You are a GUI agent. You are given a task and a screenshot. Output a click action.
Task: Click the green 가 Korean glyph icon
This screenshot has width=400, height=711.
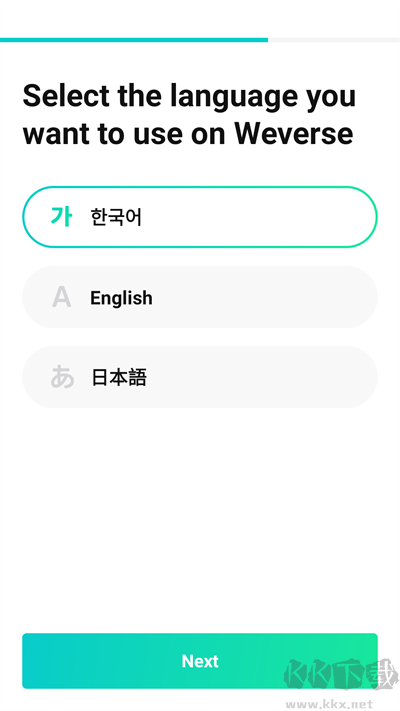tap(61, 217)
